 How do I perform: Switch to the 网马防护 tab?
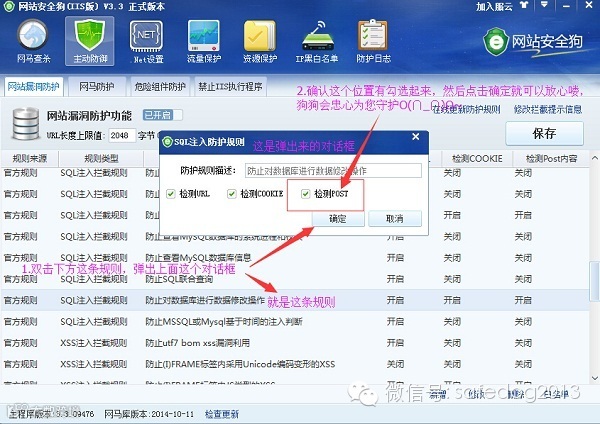coord(97,87)
